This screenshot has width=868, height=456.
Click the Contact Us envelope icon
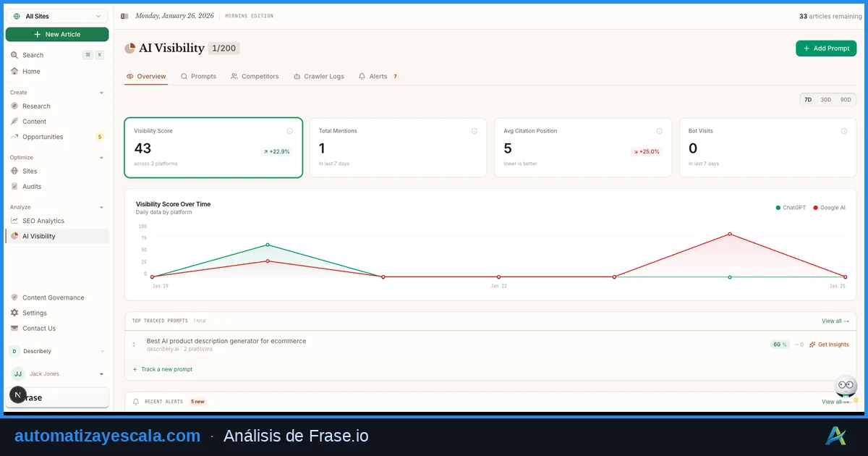point(14,328)
